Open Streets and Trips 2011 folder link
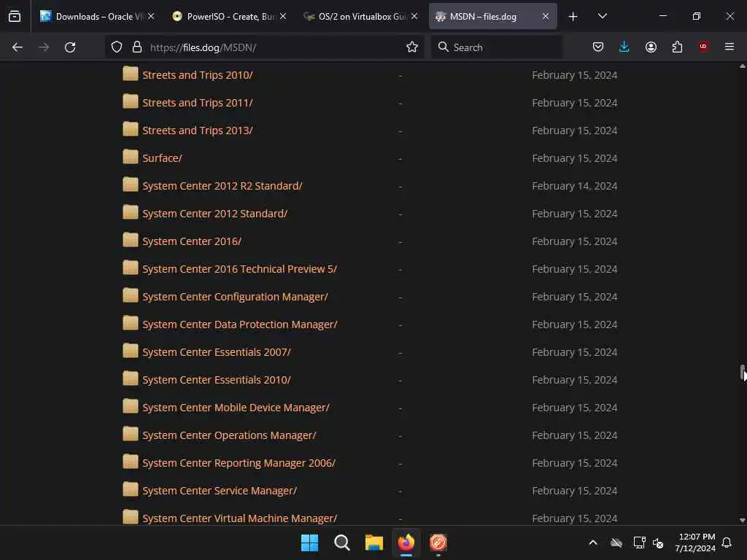 [198, 103]
